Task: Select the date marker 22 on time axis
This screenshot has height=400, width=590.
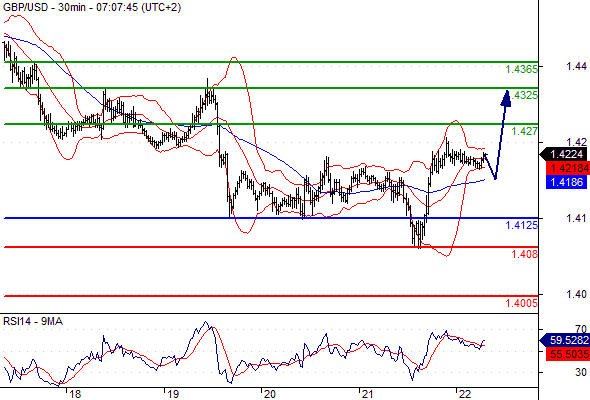Action: click(x=465, y=394)
